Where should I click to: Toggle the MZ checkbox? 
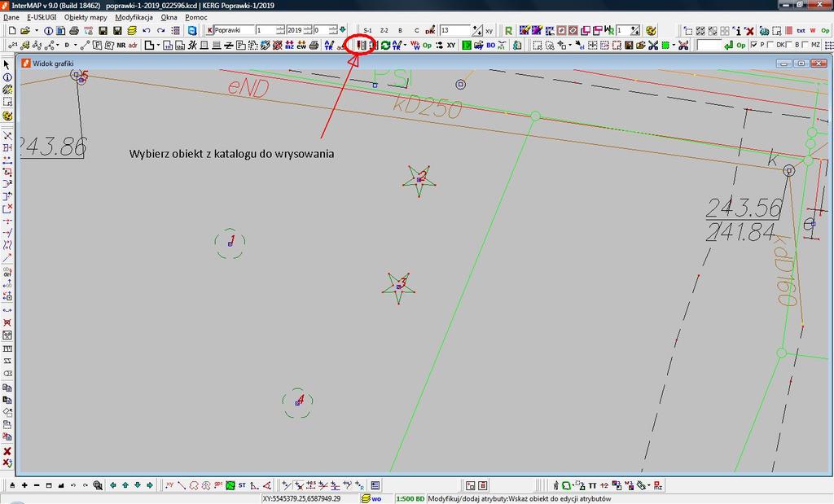pos(805,46)
